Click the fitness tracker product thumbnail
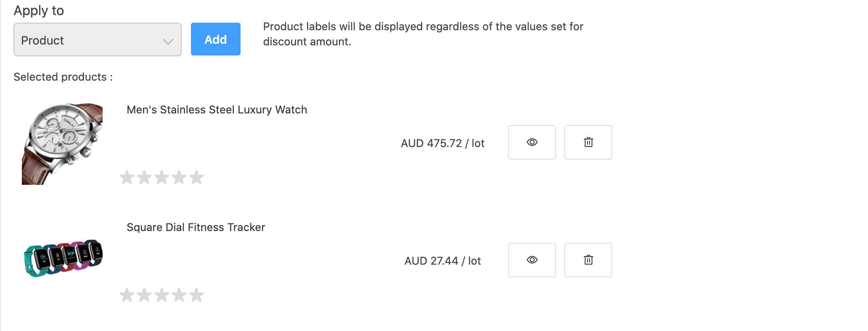 (63, 258)
